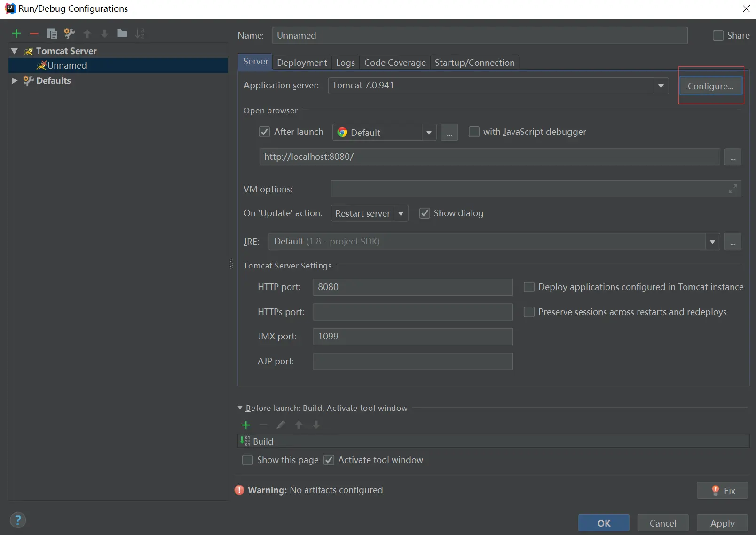
Task: Toggle Show dialog checkbox
Action: click(x=425, y=213)
